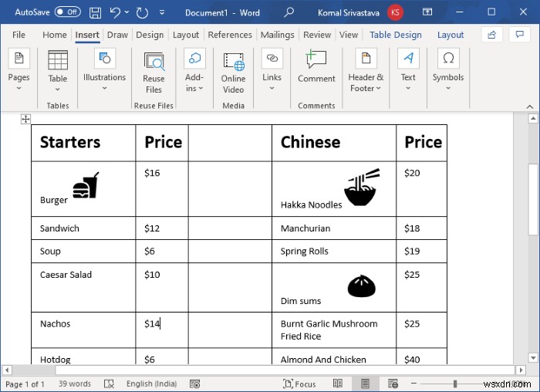Click the Save disk icon
The image size is (540, 392).
pyautogui.click(x=95, y=13)
